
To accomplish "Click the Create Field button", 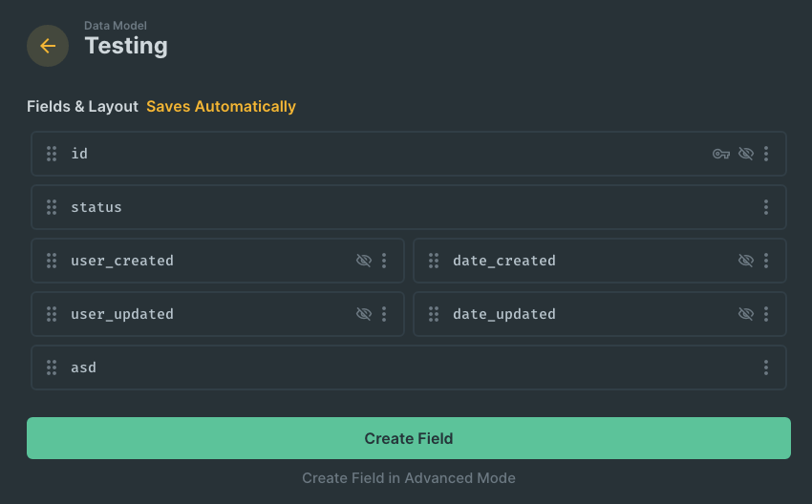I will pos(409,438).
